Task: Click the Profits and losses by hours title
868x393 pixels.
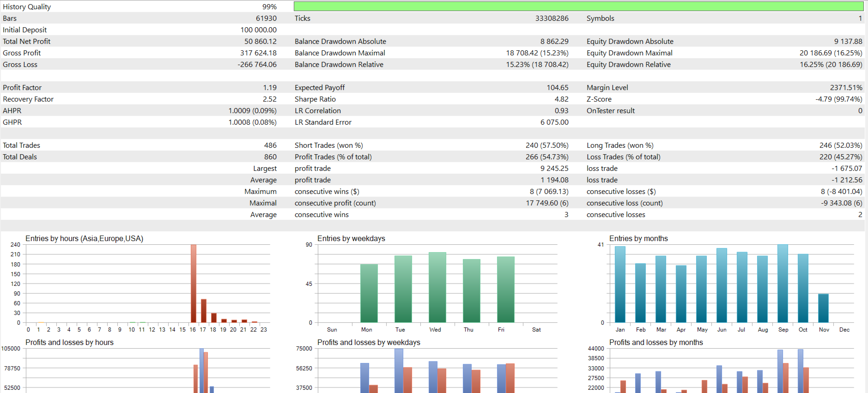Action: 69,342
